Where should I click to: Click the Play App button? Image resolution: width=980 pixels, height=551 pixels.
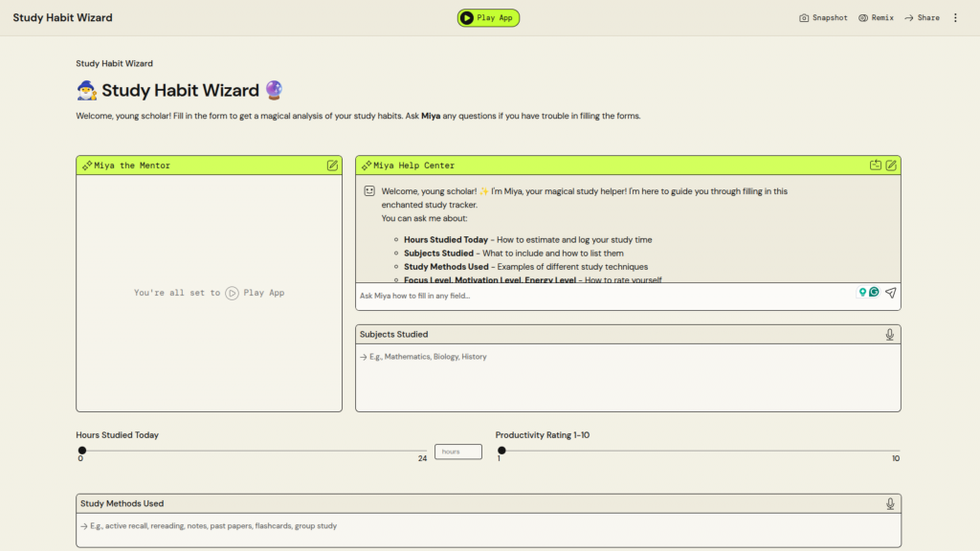pos(488,18)
